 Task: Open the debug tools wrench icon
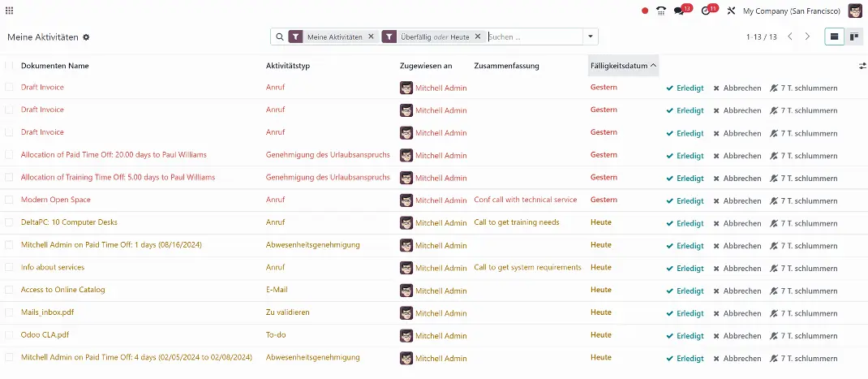coord(731,11)
